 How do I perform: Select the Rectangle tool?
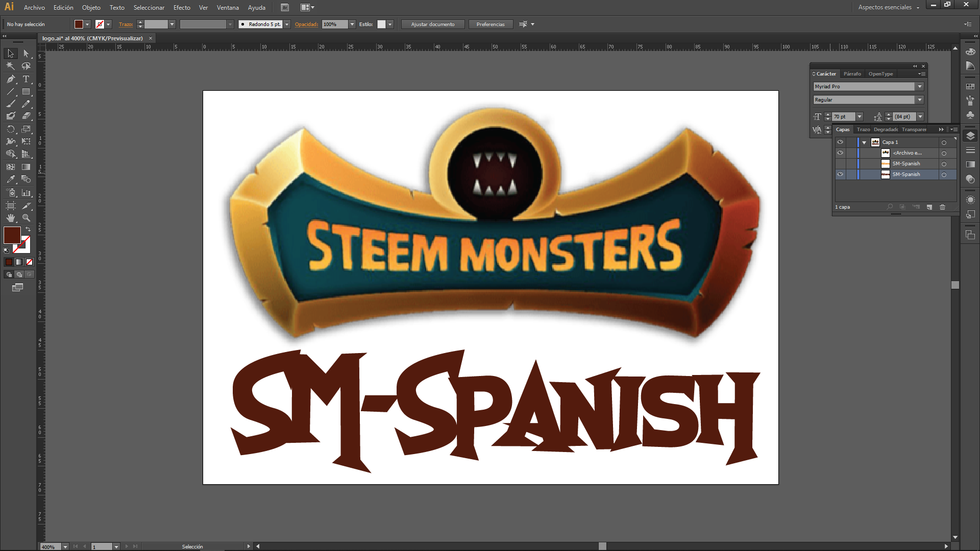[x=26, y=92]
